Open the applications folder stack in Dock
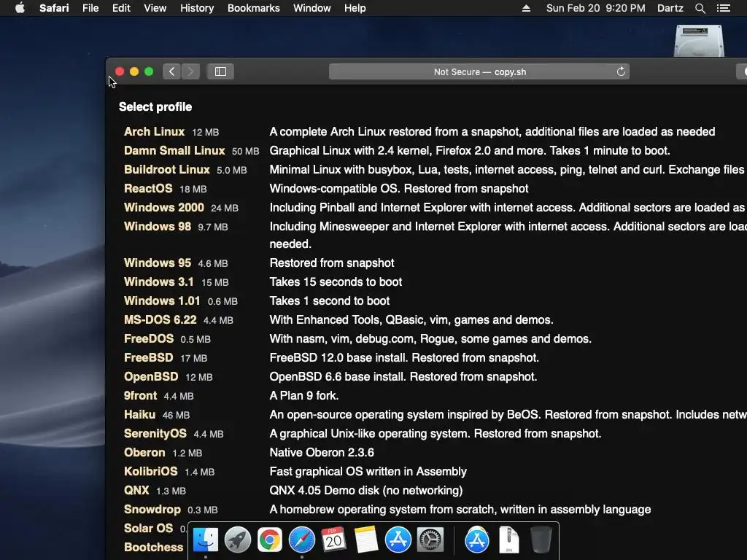 (x=477, y=540)
